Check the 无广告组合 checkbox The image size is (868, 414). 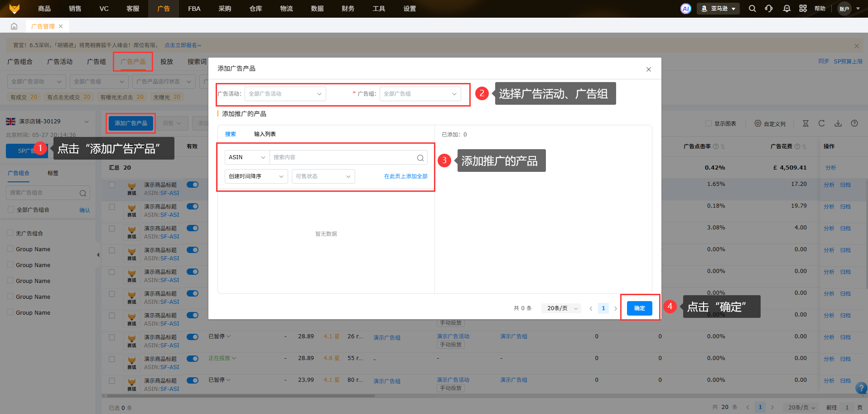(x=10, y=233)
